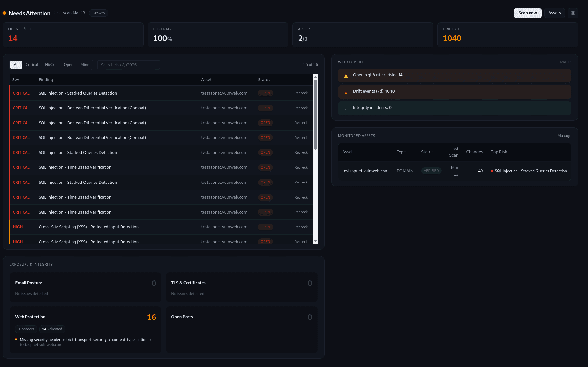The image size is (588, 367).
Task: Click the Needs Attention status dot
Action: coord(4,13)
